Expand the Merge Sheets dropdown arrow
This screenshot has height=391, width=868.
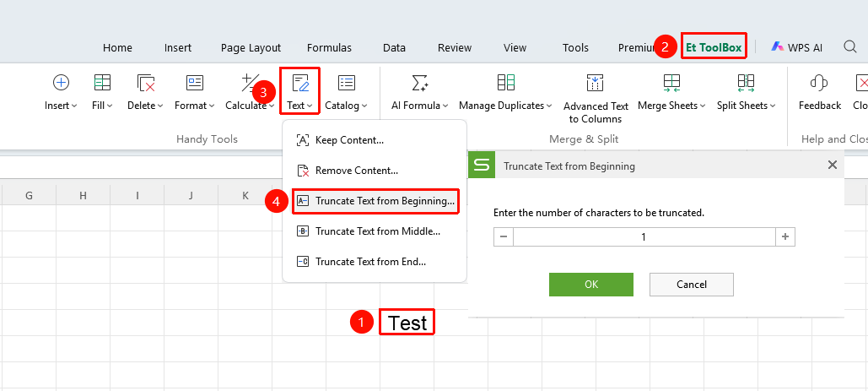click(702, 106)
